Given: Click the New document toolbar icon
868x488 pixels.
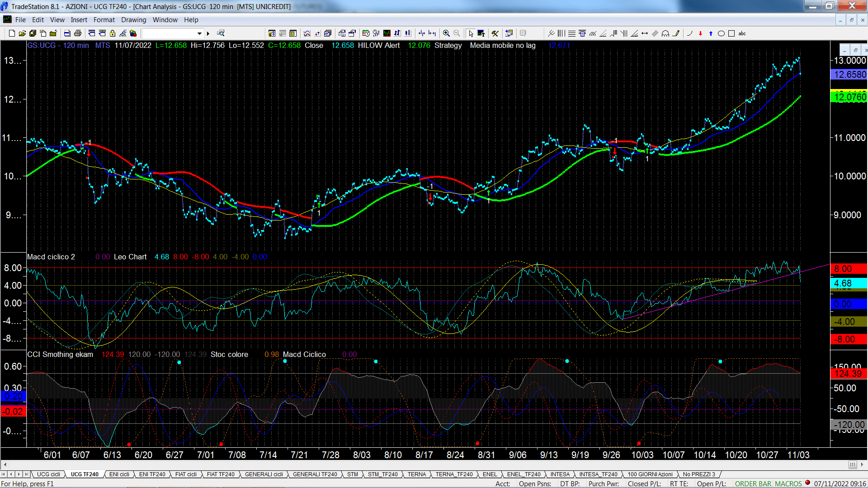Looking at the screenshot, I should [12, 33].
